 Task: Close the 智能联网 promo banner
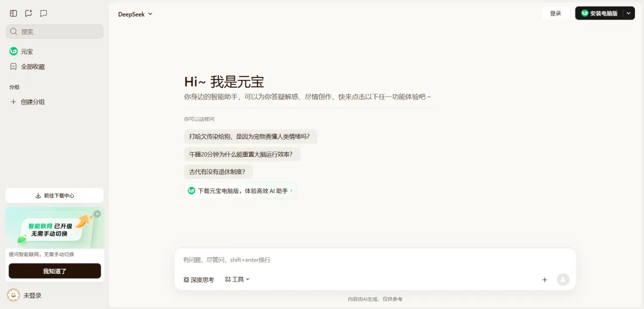[97, 214]
